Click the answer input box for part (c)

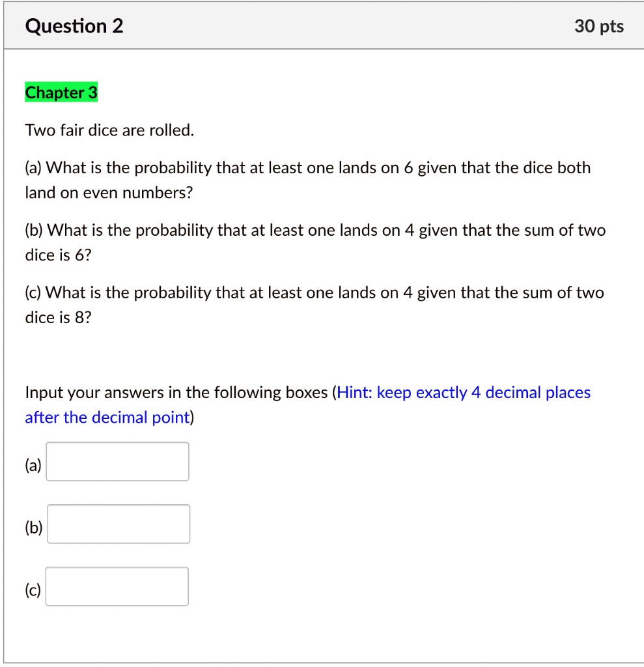coord(117,586)
